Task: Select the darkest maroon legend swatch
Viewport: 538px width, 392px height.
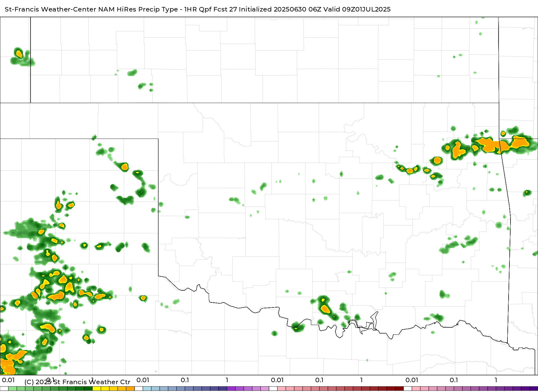Action: click(x=399, y=389)
